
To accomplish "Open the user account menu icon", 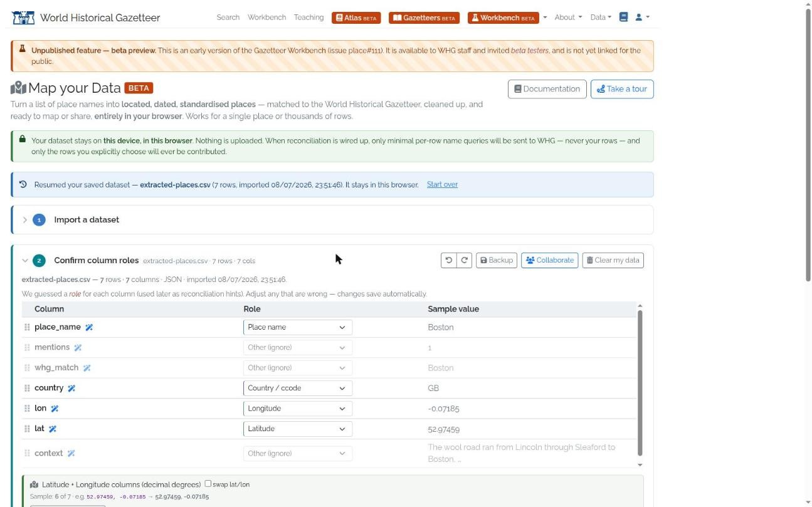I will (x=642, y=17).
